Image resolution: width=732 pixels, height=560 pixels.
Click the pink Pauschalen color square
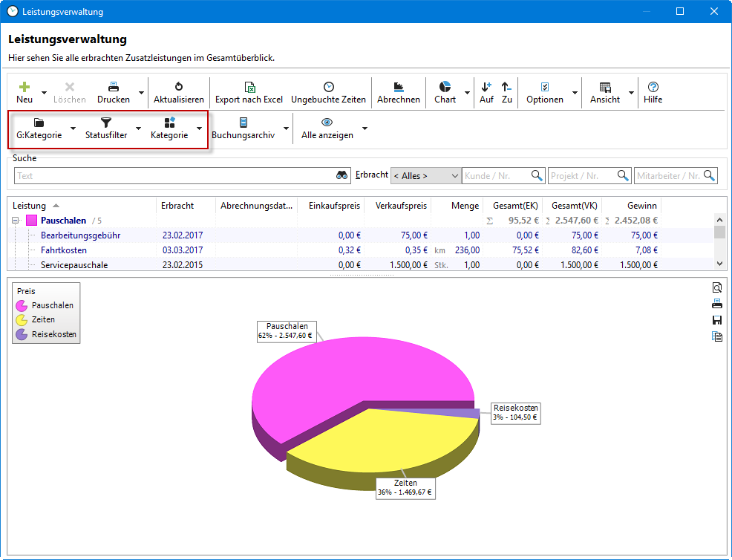pos(31,221)
